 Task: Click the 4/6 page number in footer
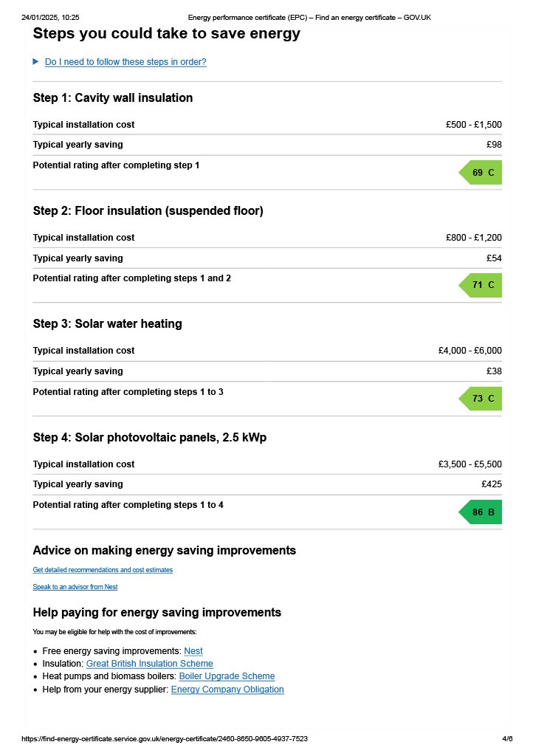click(x=507, y=739)
